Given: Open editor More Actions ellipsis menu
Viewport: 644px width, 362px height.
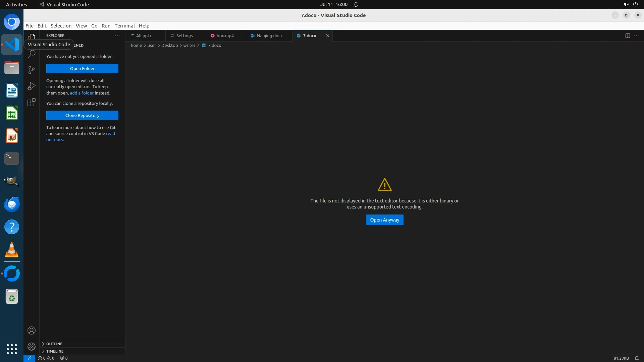Looking at the screenshot, I should [x=636, y=36].
